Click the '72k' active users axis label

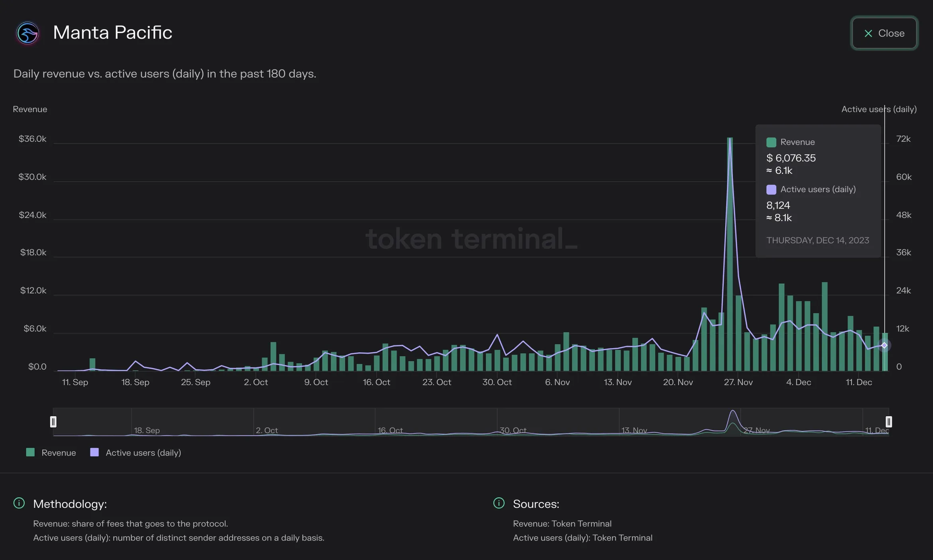pyautogui.click(x=903, y=139)
